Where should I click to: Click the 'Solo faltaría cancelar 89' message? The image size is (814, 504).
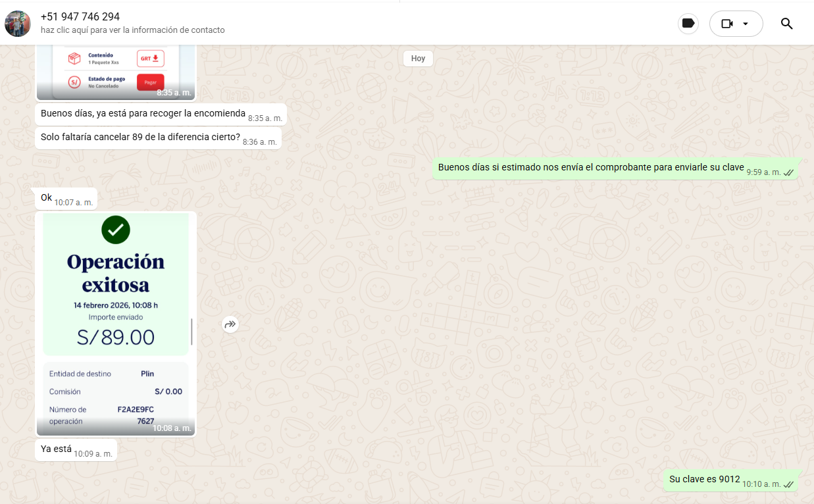[x=140, y=138]
